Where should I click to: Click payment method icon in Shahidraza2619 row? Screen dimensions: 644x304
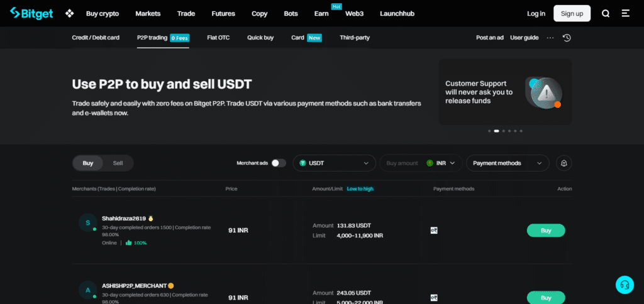click(x=434, y=231)
